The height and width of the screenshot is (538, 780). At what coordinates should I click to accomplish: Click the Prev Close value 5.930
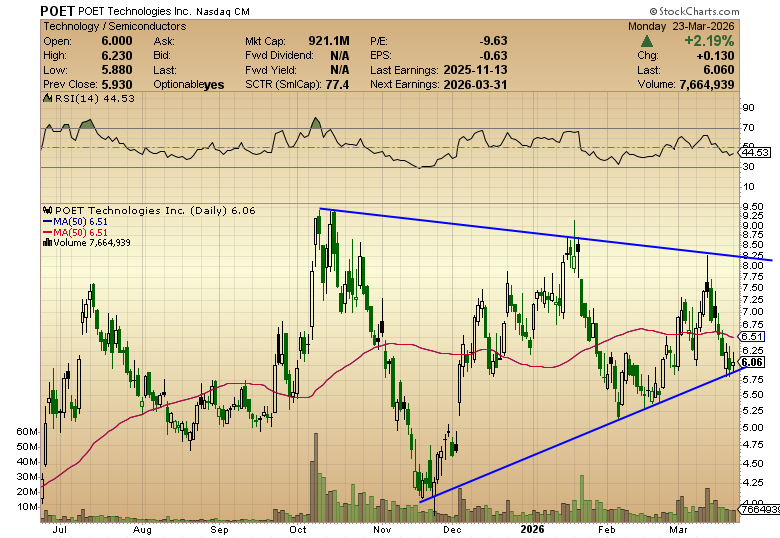pyautogui.click(x=117, y=84)
